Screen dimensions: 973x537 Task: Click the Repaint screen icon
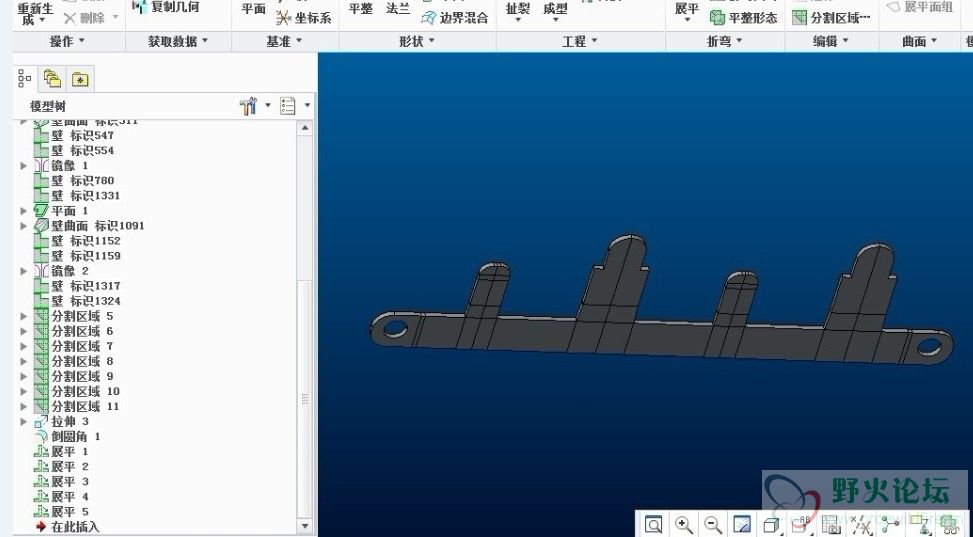(742, 525)
